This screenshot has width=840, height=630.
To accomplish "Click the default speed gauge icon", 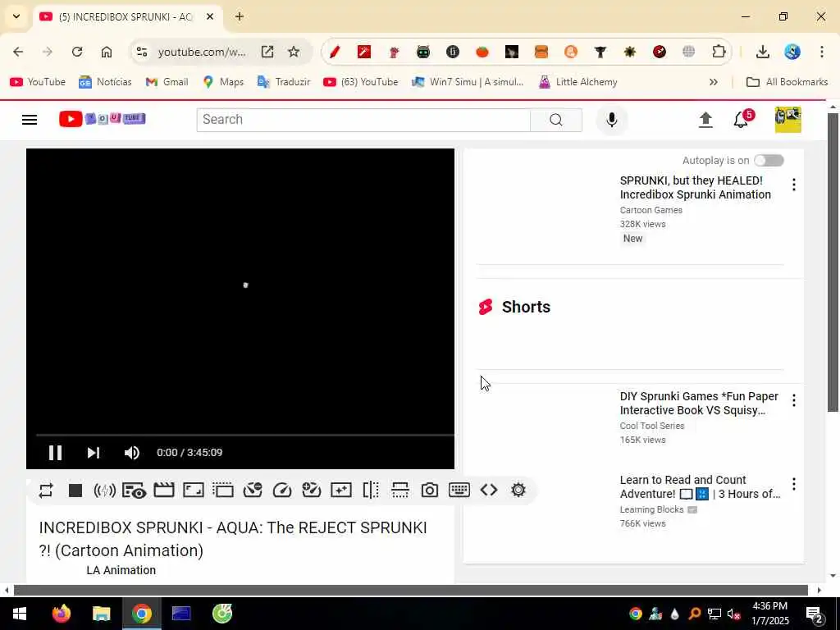I will (282, 491).
